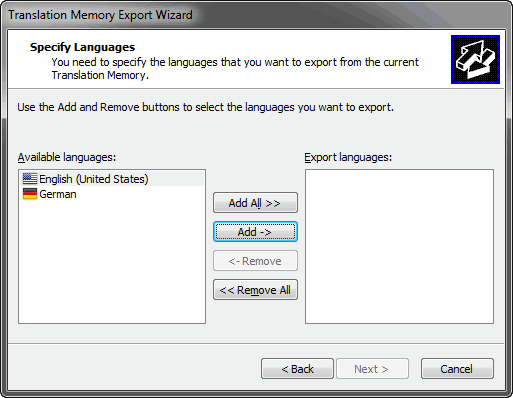The image size is (513, 398).
Task: Click the <- Remove button
Action: [x=255, y=261]
